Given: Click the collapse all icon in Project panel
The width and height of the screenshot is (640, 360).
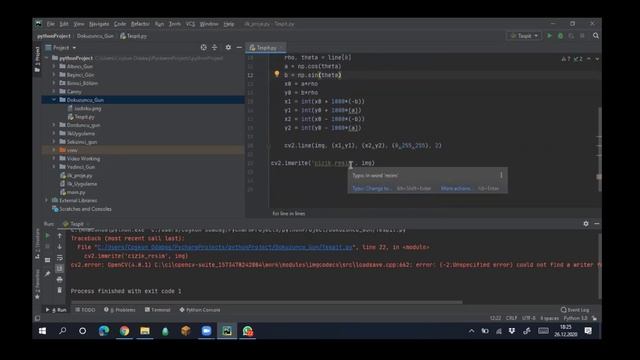Looking at the screenshot, I should point(214,47).
